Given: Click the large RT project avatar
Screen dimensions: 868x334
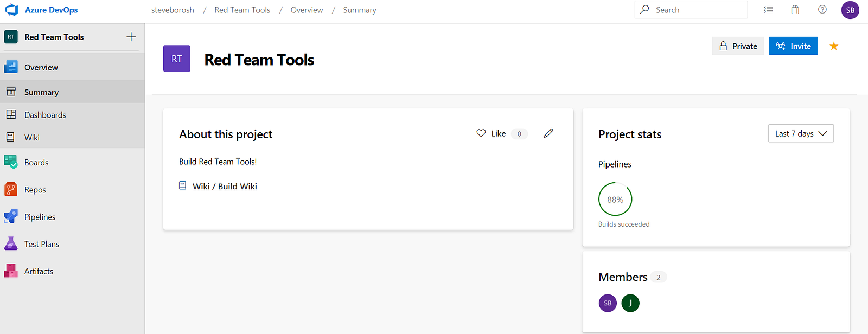Looking at the screenshot, I should pyautogui.click(x=177, y=59).
